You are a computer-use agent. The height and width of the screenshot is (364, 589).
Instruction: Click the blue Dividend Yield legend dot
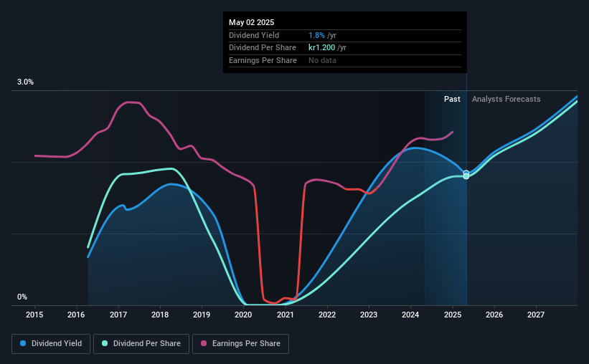pyautogui.click(x=23, y=343)
